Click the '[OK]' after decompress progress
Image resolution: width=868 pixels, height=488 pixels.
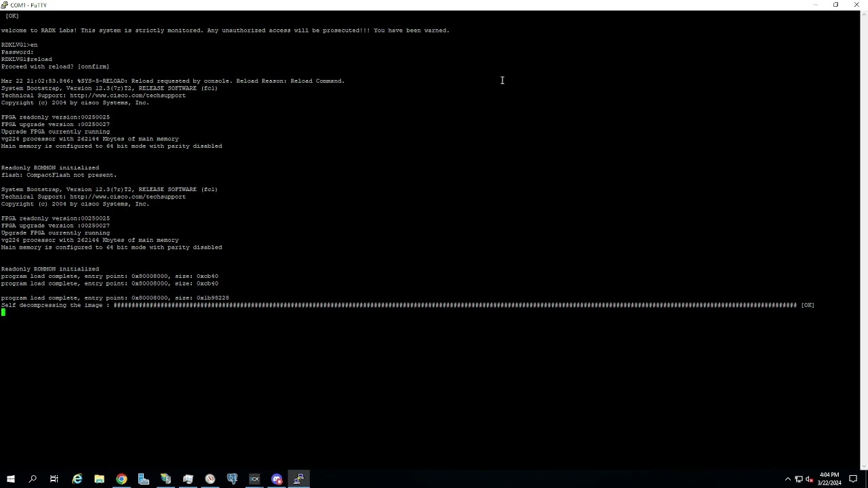coord(808,305)
